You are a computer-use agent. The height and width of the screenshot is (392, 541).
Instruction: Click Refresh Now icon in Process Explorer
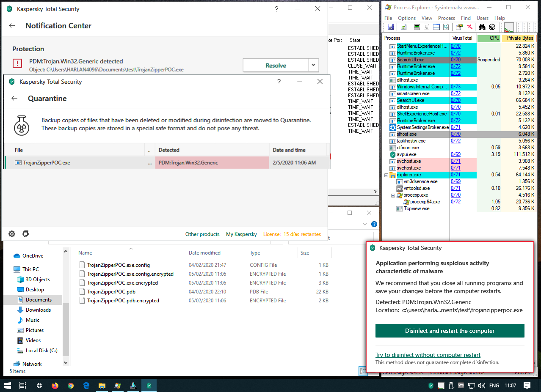pyautogui.click(x=403, y=27)
